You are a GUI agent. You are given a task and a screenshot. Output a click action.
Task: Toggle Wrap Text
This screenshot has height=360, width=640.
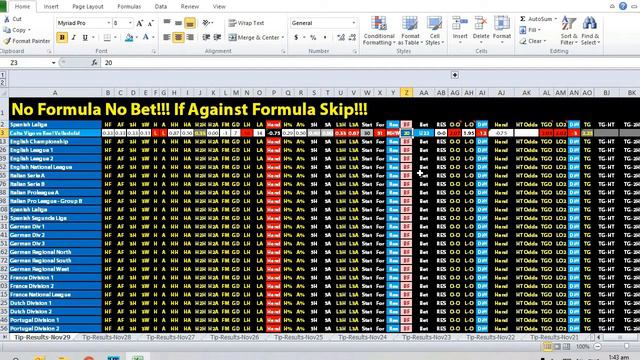click(246, 23)
